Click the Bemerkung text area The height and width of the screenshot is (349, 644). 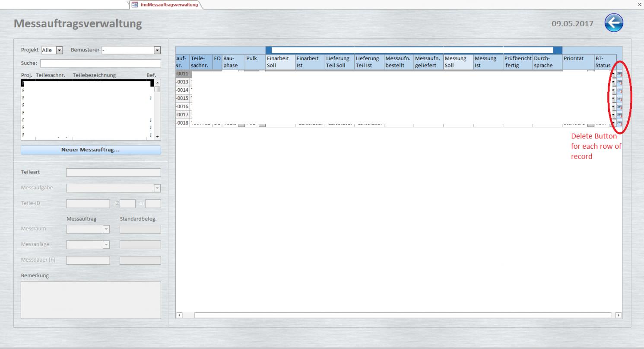[x=91, y=300]
